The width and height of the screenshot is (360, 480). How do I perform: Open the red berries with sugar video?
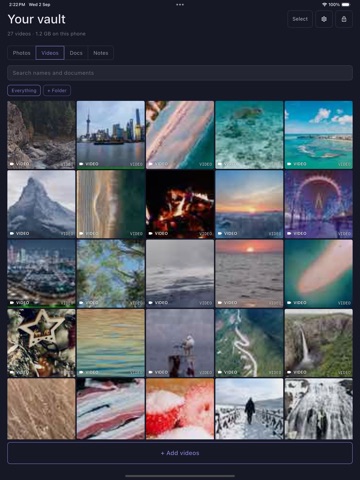[180, 409]
